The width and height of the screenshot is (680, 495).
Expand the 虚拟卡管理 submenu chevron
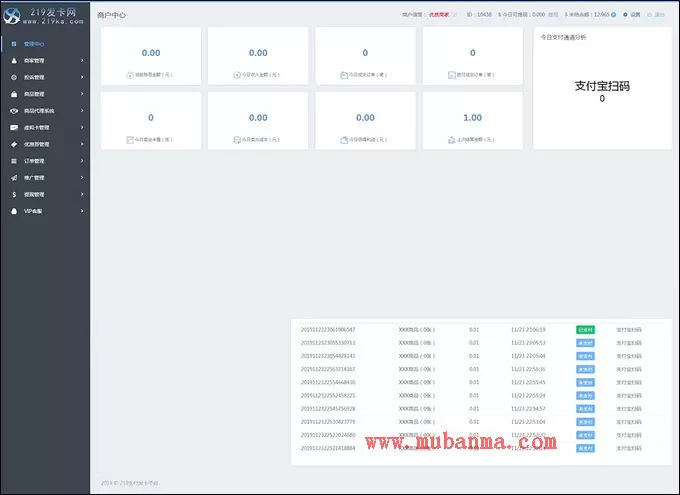[82, 127]
